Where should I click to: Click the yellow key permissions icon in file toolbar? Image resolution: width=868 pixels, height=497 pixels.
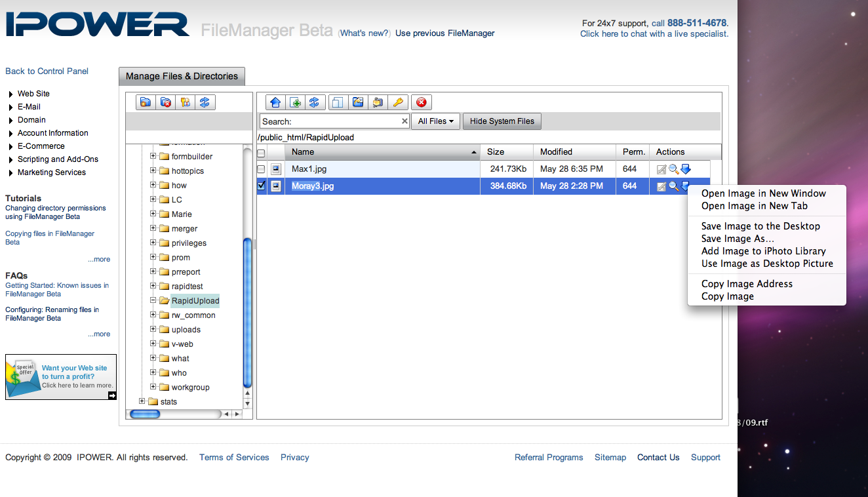tap(398, 102)
